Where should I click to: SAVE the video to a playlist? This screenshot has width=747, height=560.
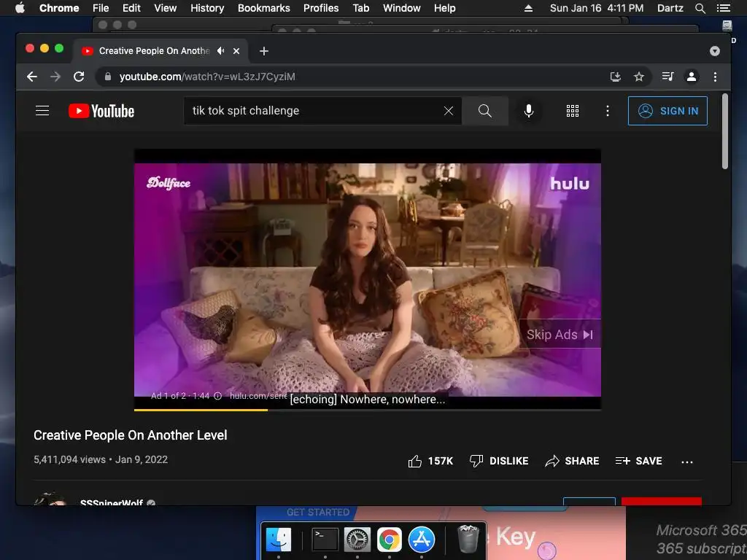pos(639,461)
